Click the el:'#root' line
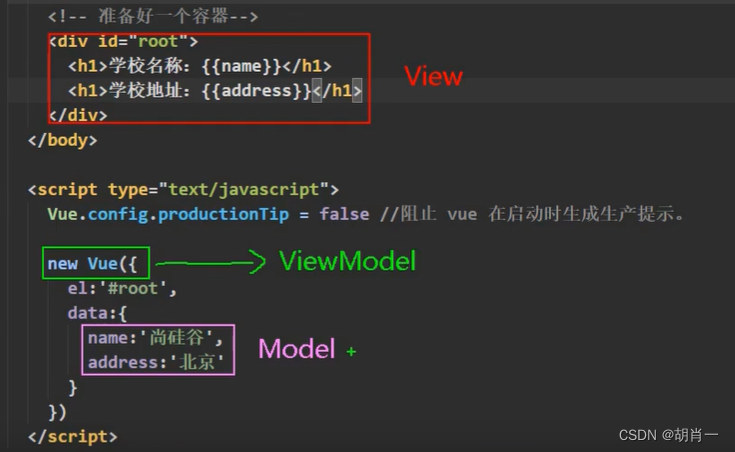 click(122, 288)
